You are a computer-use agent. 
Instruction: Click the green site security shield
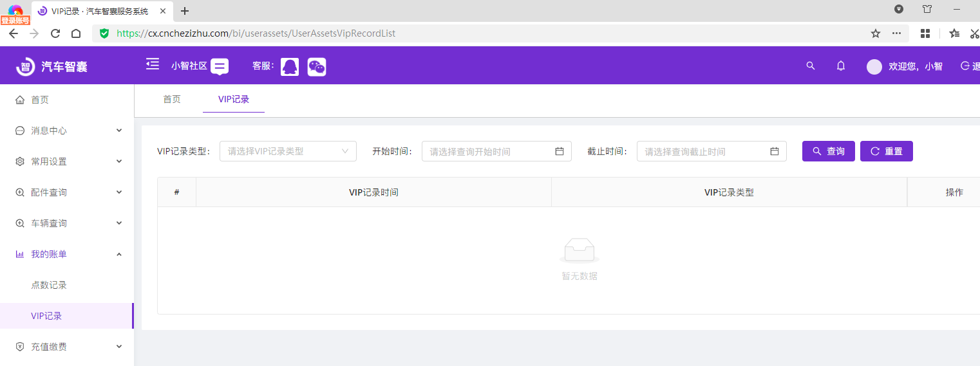(x=104, y=33)
